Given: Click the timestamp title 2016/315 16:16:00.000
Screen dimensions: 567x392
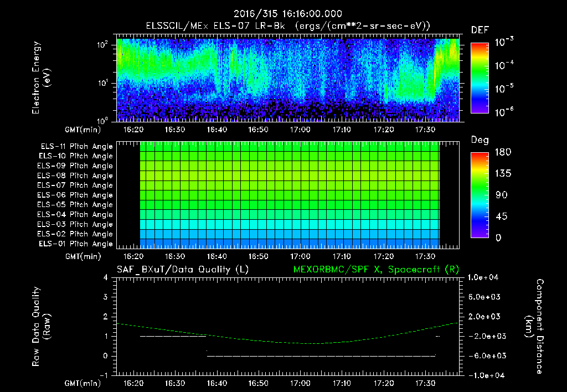Looking at the screenshot, I should tap(288, 14).
